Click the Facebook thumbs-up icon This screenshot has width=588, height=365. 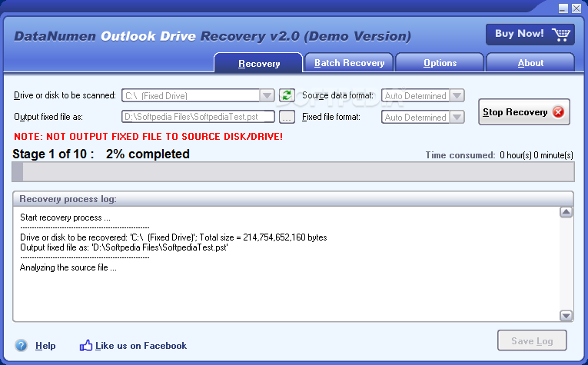point(86,345)
